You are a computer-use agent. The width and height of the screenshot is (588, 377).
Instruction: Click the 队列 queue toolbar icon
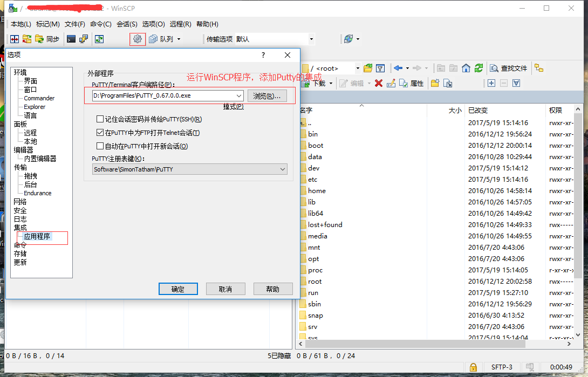click(x=161, y=39)
